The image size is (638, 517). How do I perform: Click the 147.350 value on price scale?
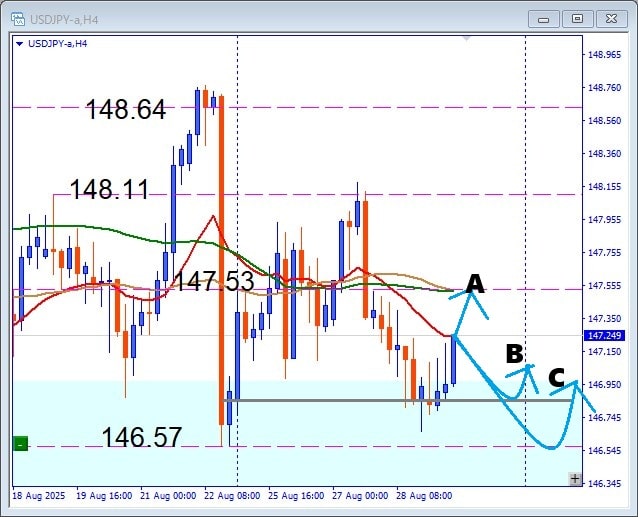(x=605, y=318)
